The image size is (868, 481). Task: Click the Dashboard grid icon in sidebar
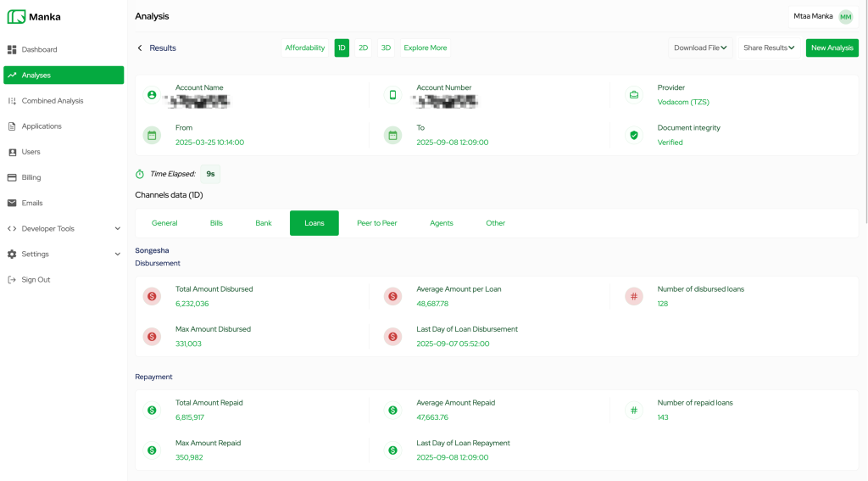point(12,50)
